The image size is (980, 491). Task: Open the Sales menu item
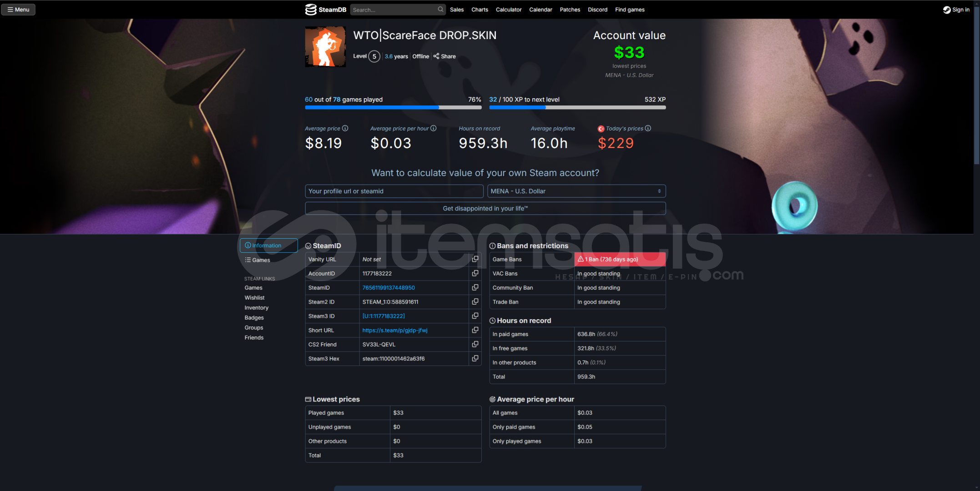tap(457, 10)
